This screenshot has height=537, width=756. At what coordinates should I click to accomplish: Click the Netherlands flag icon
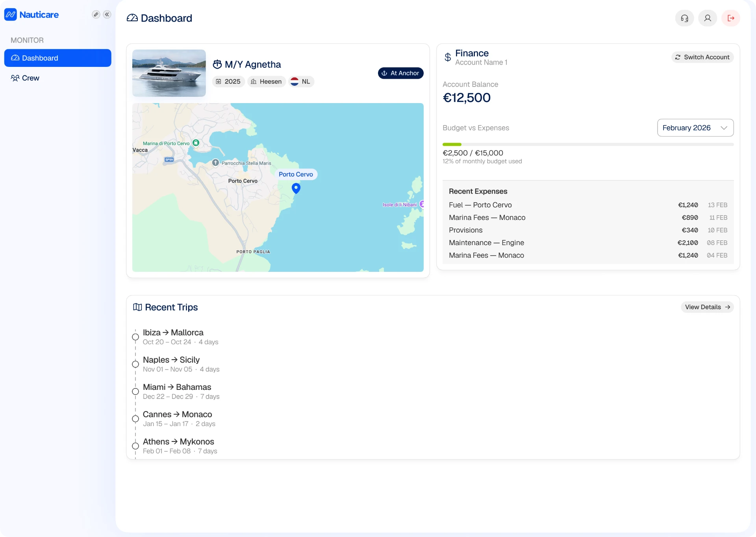[295, 81]
